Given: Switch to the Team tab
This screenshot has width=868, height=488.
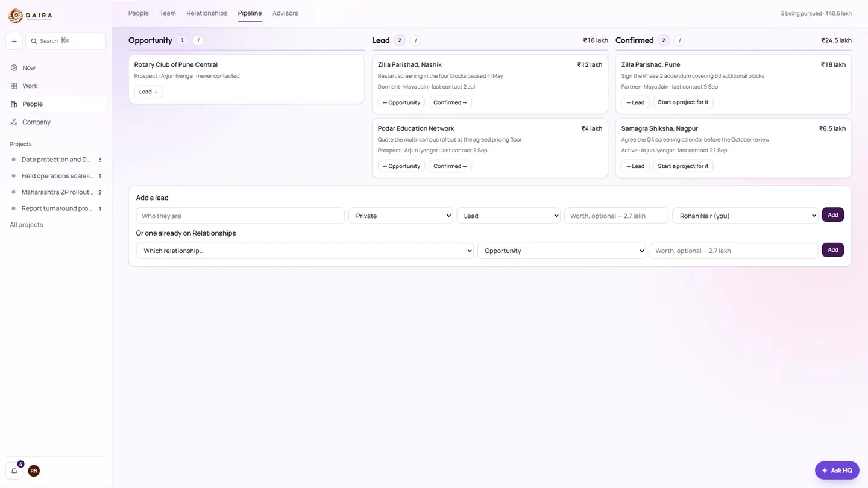Looking at the screenshot, I should coord(168,13).
